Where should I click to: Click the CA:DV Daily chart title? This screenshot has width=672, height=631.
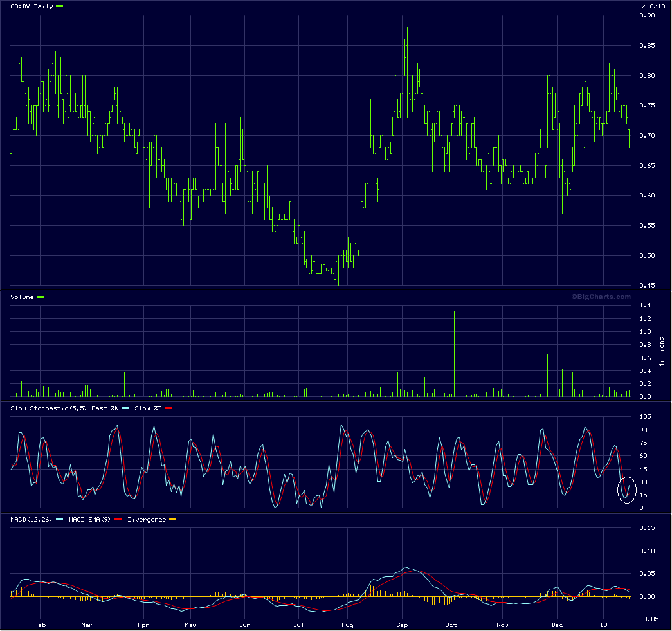32,6
